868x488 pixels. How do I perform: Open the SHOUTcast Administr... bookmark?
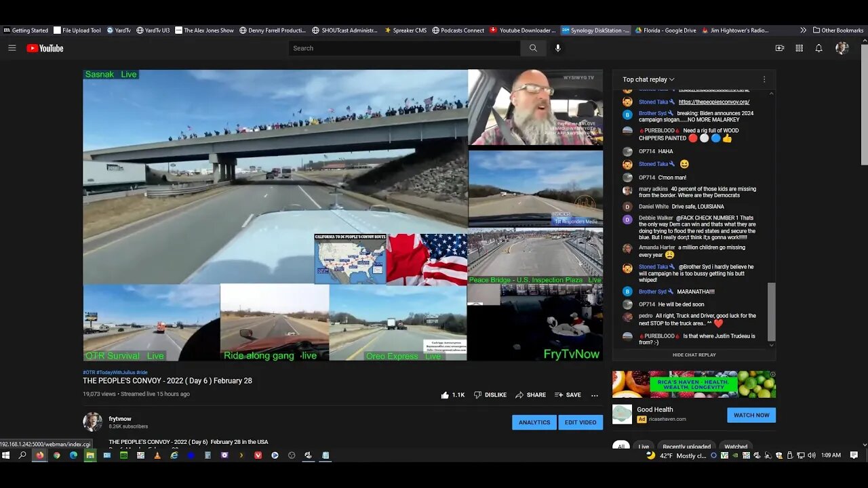pos(344,30)
